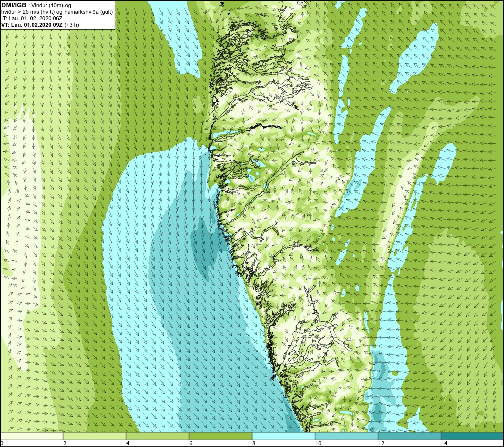
Task: Click the scale label "0"
Action: [x=2, y=443]
